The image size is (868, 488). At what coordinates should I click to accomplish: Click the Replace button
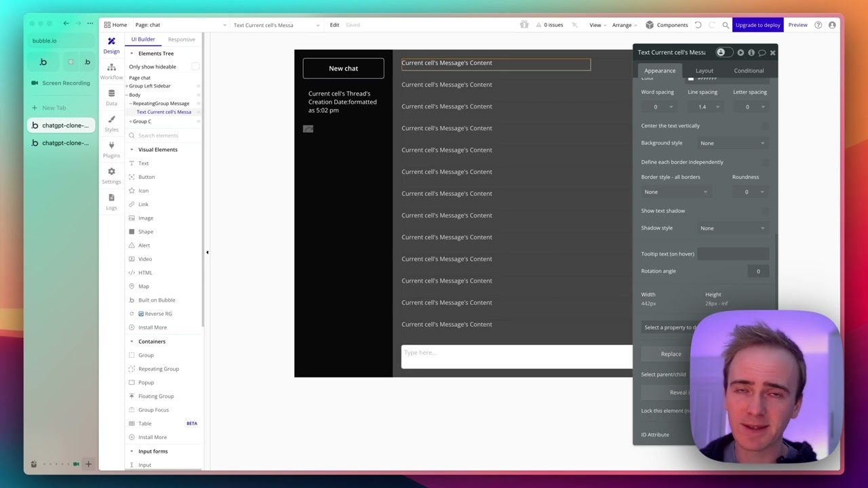tap(671, 354)
